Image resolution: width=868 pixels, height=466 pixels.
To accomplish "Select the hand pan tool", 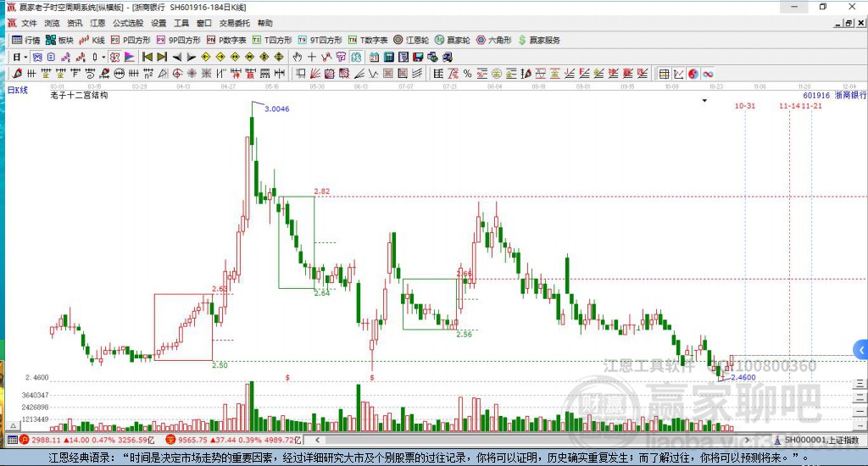I will point(298,57).
